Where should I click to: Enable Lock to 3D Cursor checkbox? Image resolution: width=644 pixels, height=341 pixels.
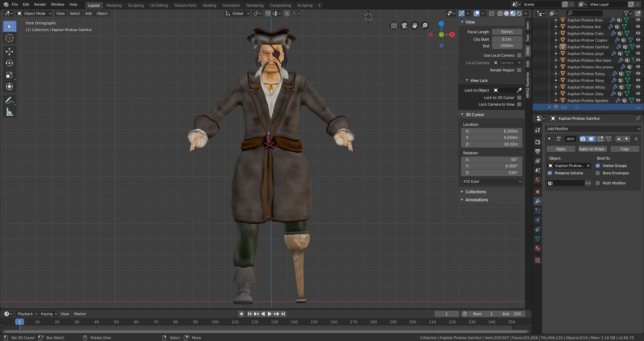tap(519, 98)
